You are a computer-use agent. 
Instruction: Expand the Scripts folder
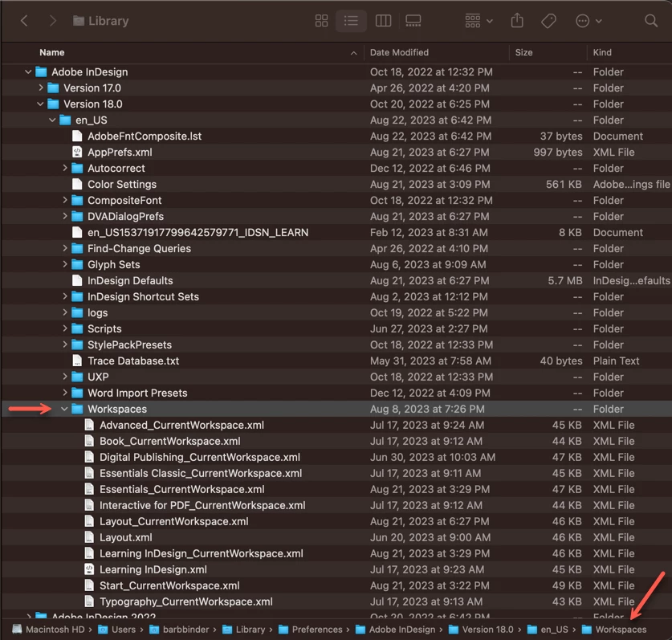(x=64, y=328)
